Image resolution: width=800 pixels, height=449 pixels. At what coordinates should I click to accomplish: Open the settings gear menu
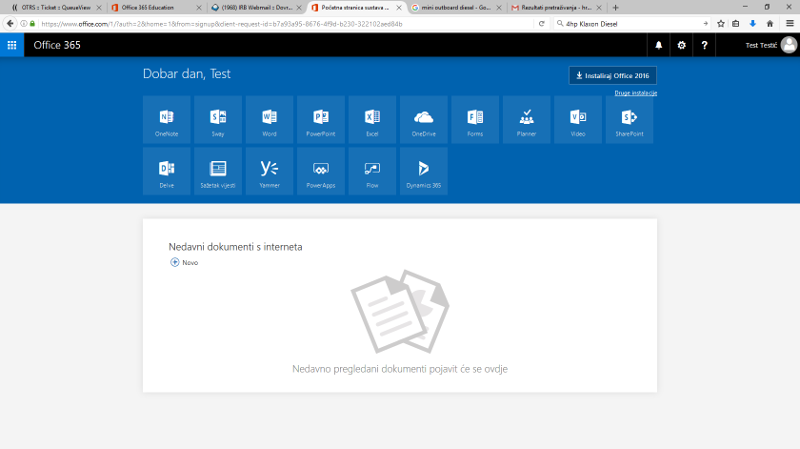pyautogui.click(x=681, y=45)
